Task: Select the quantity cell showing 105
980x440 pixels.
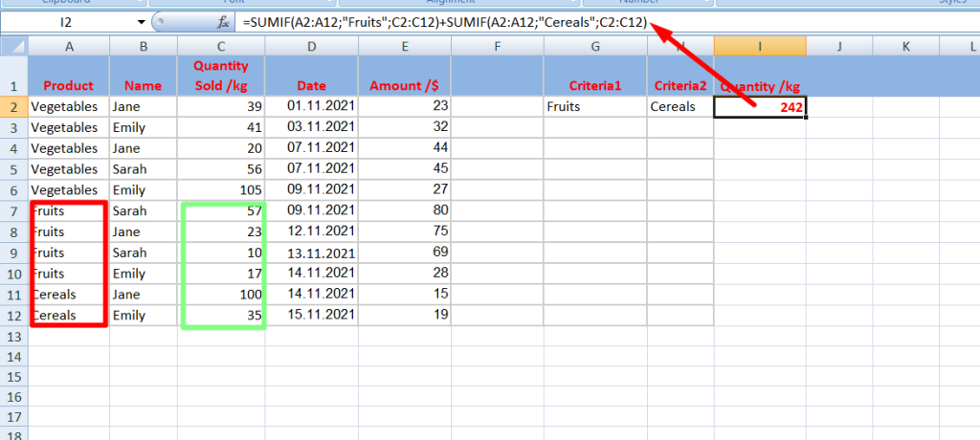Action: pos(221,190)
